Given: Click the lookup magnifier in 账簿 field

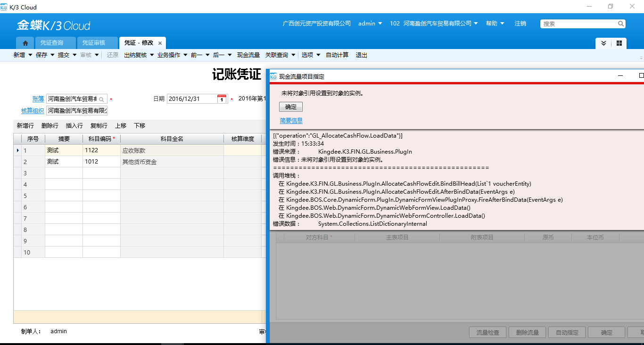Looking at the screenshot, I should click(101, 99).
